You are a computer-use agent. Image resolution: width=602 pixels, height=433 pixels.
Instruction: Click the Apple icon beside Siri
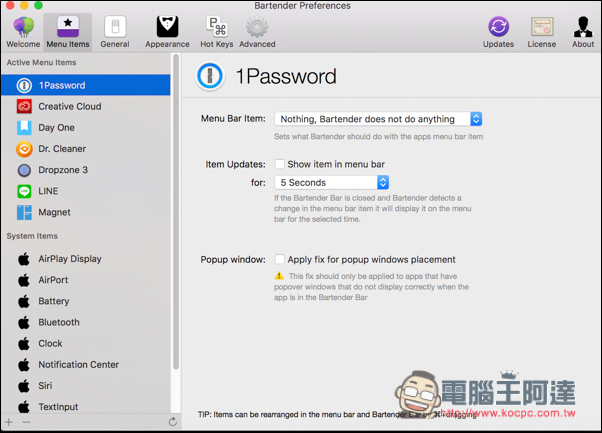pyautogui.click(x=24, y=386)
